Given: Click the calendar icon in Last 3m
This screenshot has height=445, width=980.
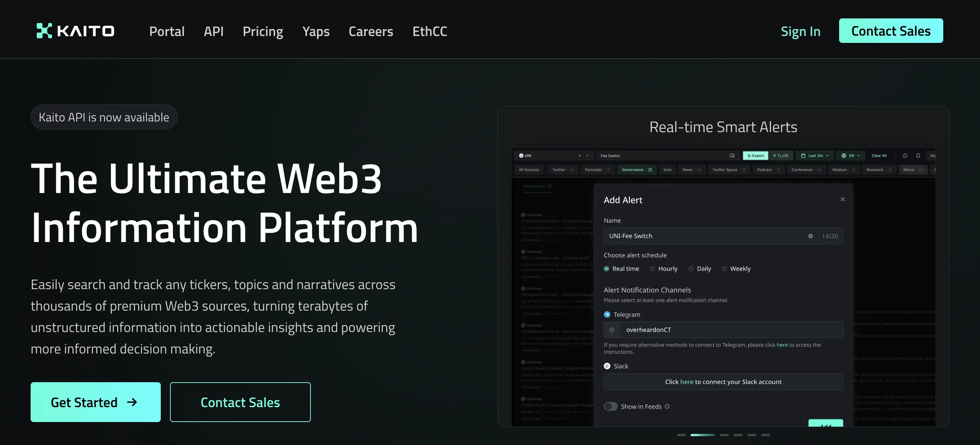Looking at the screenshot, I should (x=803, y=155).
